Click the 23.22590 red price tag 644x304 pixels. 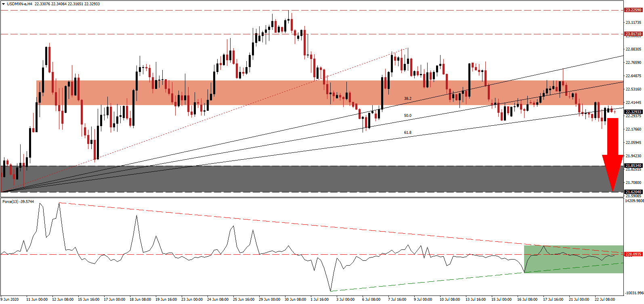tap(633, 10)
